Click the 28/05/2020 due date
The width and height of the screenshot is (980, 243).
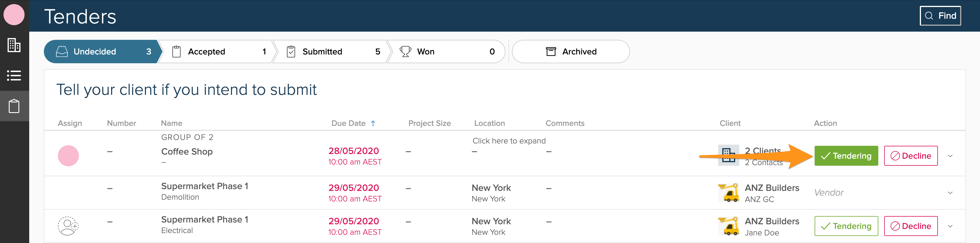click(x=354, y=151)
